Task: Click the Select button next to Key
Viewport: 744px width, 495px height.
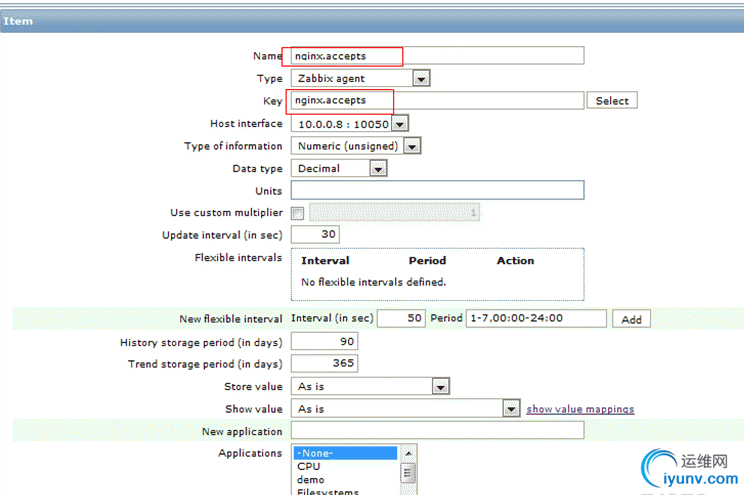Action: tap(612, 101)
